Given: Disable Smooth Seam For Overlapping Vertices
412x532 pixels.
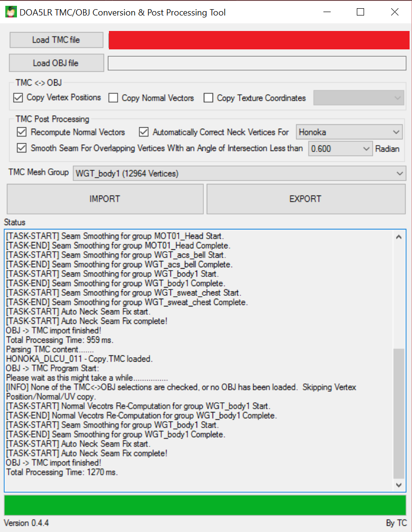Looking at the screenshot, I should click(x=21, y=148).
